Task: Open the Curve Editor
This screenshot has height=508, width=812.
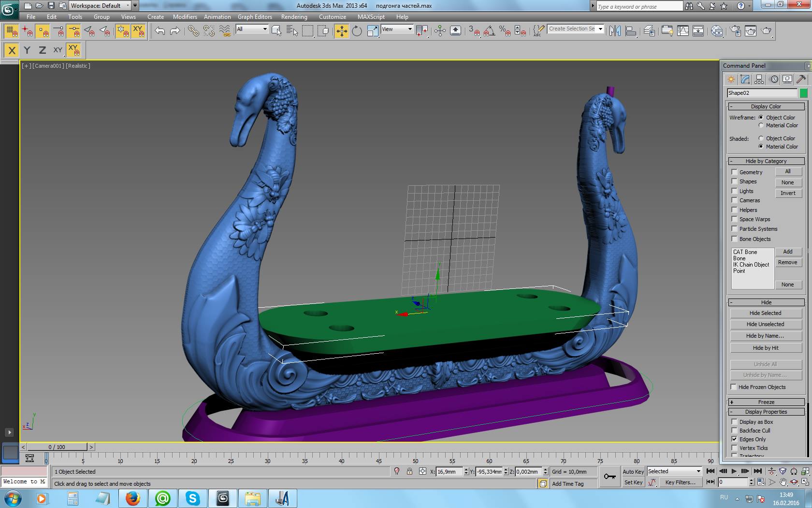Action: (x=683, y=31)
